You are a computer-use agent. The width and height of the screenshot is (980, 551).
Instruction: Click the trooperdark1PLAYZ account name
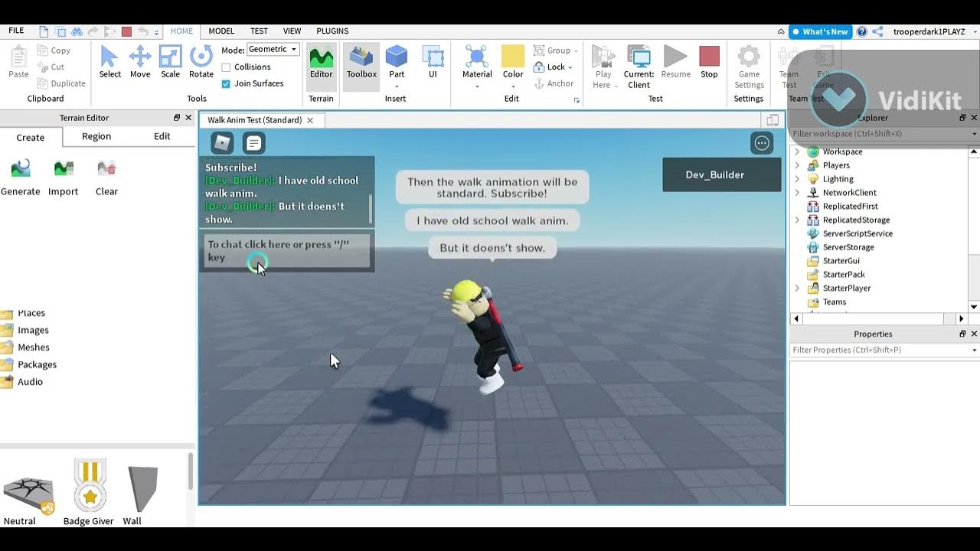929,31
